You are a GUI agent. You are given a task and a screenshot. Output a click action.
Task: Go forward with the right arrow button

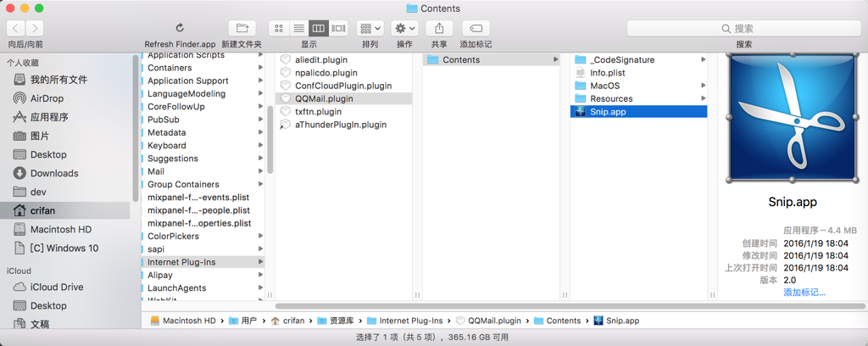tap(34, 28)
